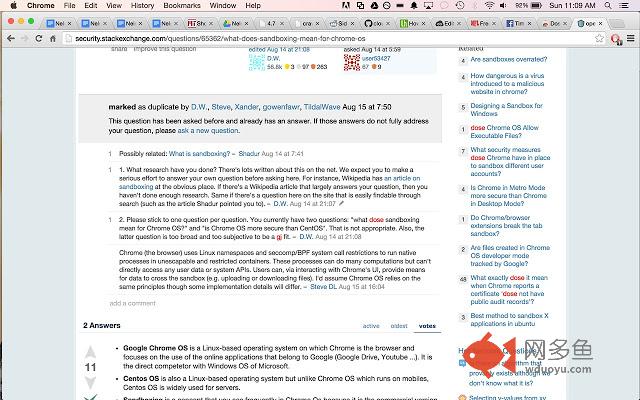
Task: Open 'ask a new question' link
Action: pyautogui.click(x=208, y=131)
